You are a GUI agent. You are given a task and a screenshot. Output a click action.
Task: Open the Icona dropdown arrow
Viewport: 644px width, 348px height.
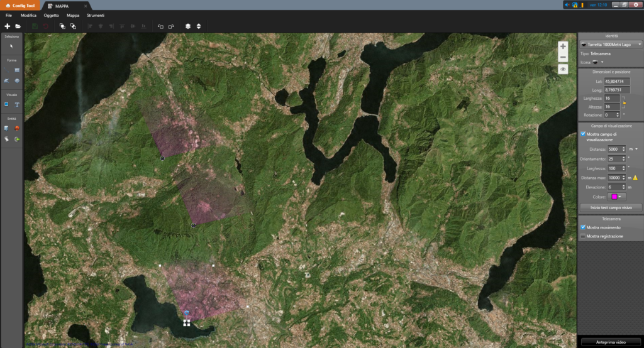click(602, 62)
